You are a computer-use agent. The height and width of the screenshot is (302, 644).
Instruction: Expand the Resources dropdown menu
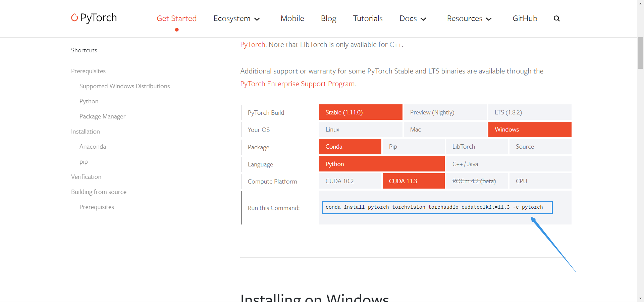point(469,18)
